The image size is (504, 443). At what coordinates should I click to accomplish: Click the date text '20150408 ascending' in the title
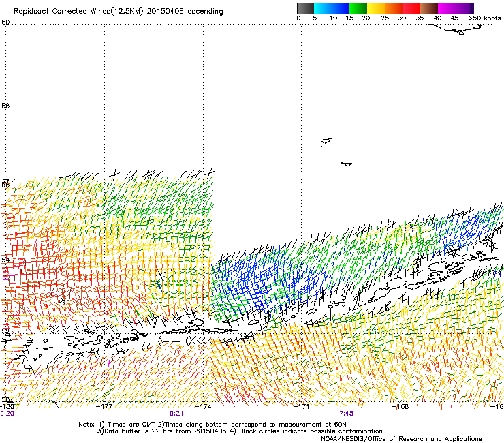coord(185,12)
